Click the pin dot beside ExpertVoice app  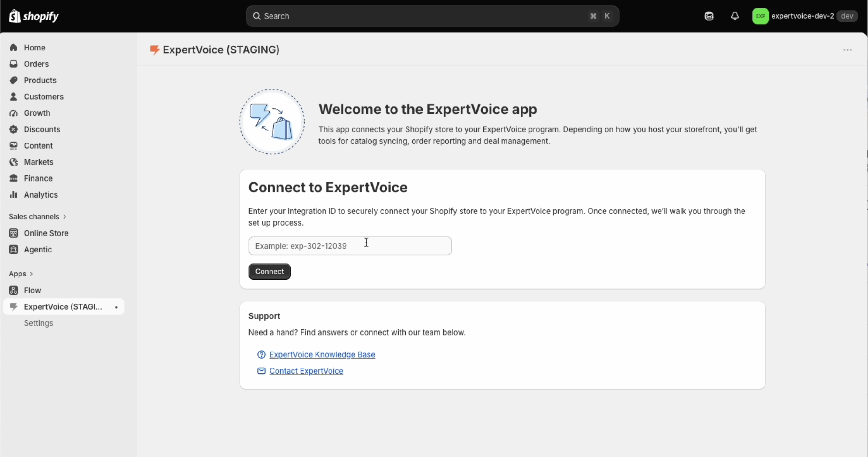[116, 307]
